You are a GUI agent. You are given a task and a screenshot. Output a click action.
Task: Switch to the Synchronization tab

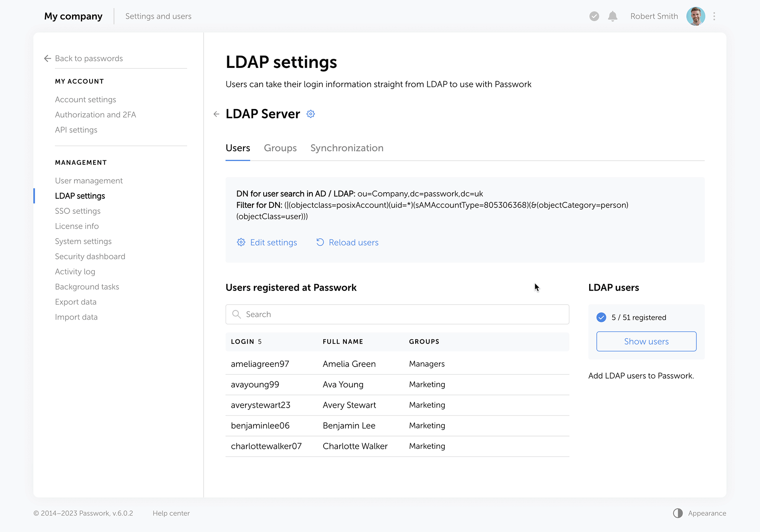pos(347,148)
